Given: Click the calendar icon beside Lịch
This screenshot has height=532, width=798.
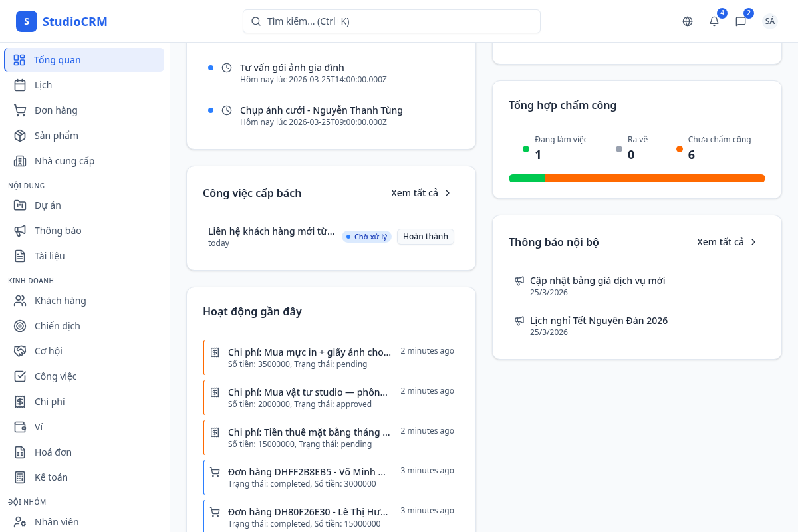Looking at the screenshot, I should (x=20, y=85).
